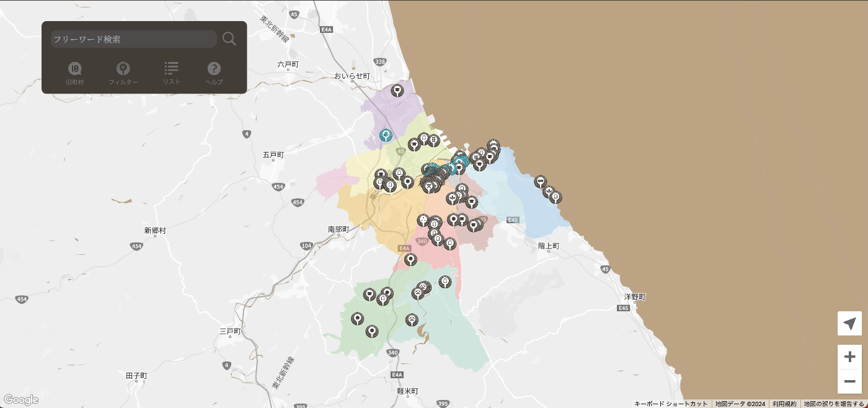
Task: Zoom out with the minus button
Action: coord(849,381)
